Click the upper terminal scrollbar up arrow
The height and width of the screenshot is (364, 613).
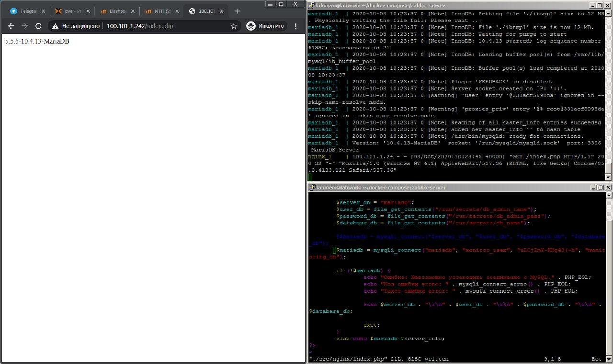[x=608, y=14]
